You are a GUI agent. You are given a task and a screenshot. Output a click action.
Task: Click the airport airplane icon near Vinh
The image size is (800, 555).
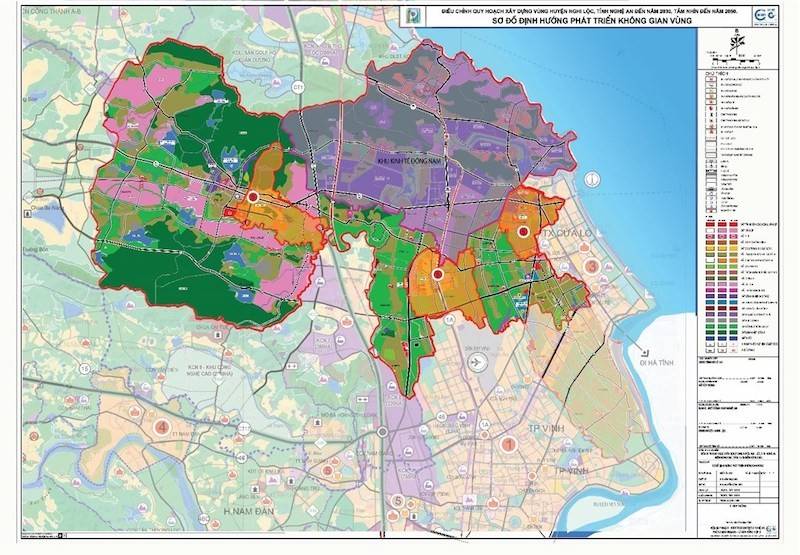(x=477, y=362)
